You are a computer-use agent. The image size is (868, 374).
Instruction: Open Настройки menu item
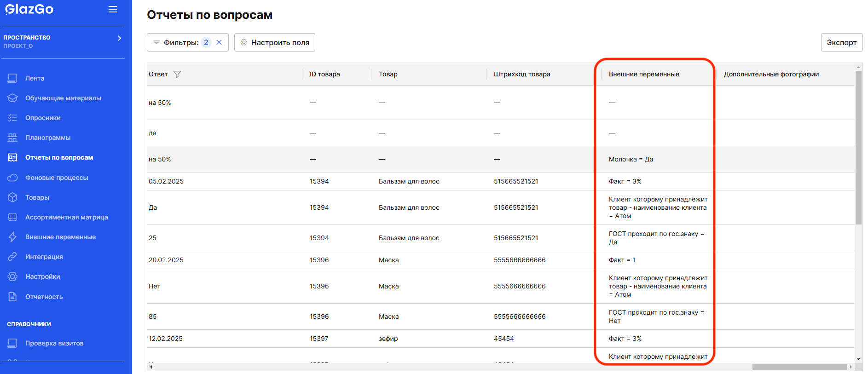[42, 276]
